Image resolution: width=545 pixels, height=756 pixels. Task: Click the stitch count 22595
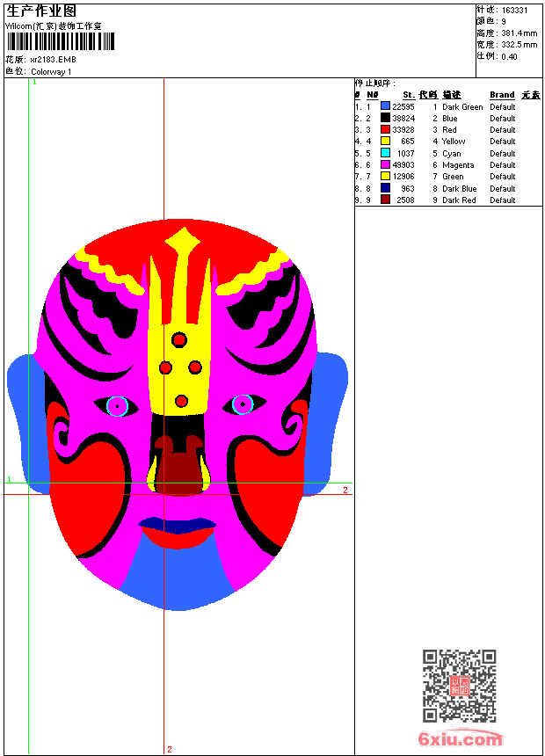point(403,106)
